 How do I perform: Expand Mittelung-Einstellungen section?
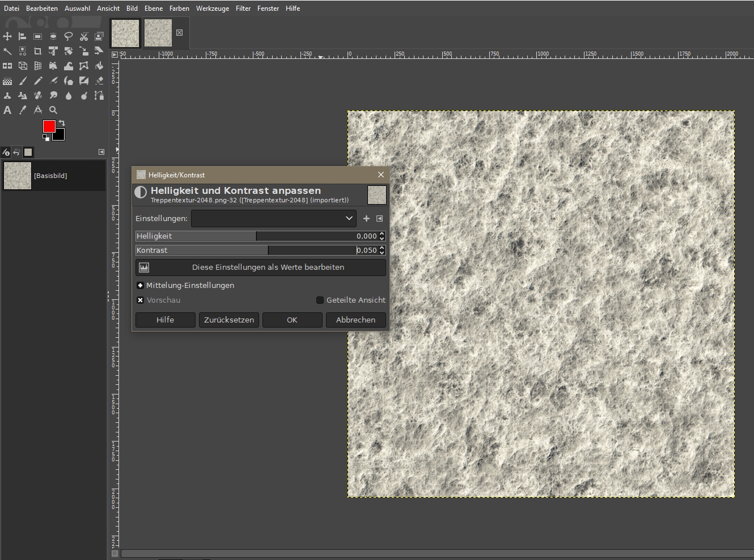(x=140, y=285)
